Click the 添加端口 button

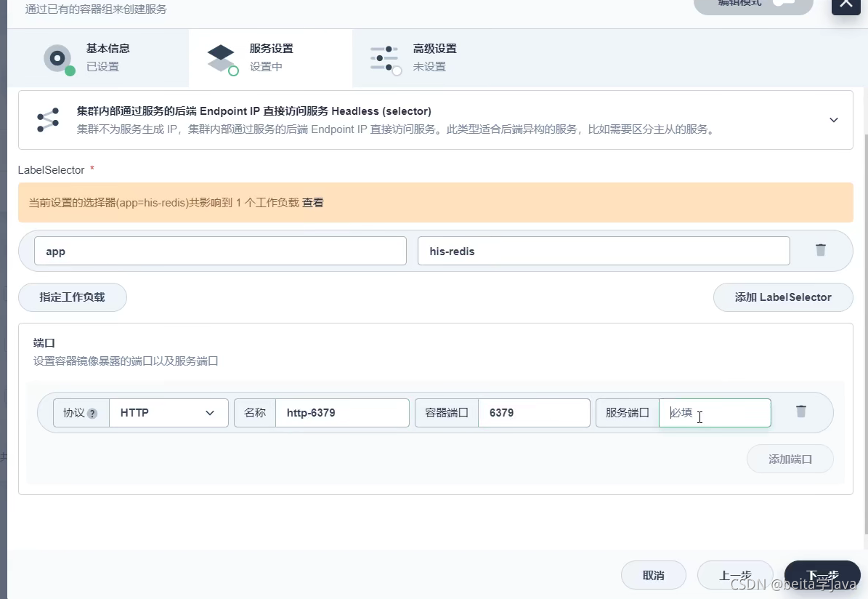click(x=790, y=459)
